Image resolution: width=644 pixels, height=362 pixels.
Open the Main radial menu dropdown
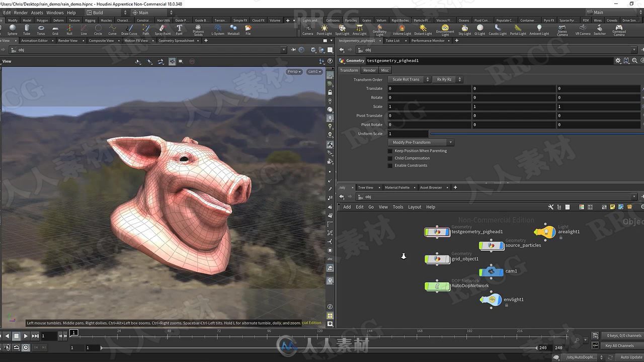coord(153,13)
